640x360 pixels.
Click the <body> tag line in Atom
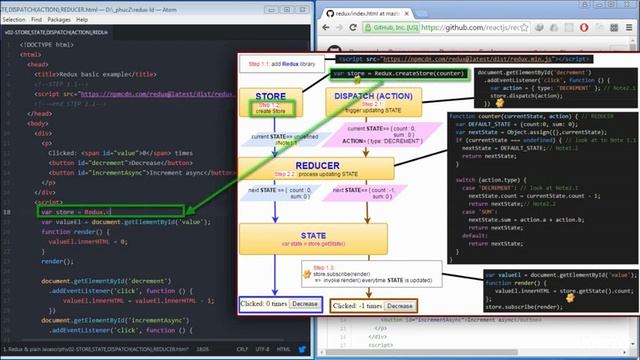pos(38,123)
